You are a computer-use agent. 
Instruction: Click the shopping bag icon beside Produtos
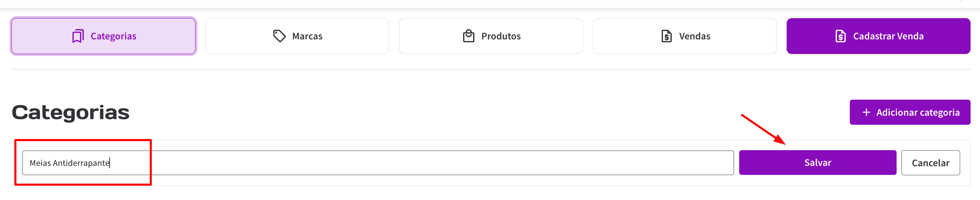click(x=468, y=36)
